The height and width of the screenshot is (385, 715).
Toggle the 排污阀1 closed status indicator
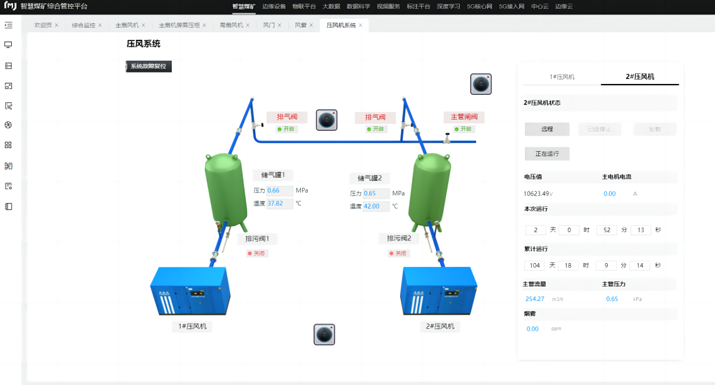(256, 253)
